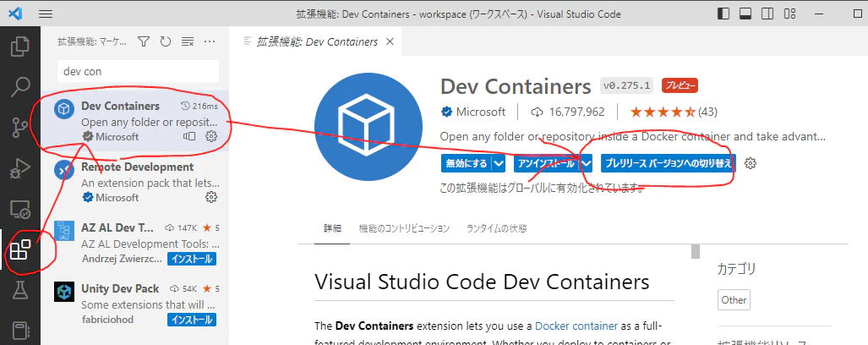Viewport: 868px width, 345px height.
Task: Click in the 'dev con' search field
Action: 138,71
